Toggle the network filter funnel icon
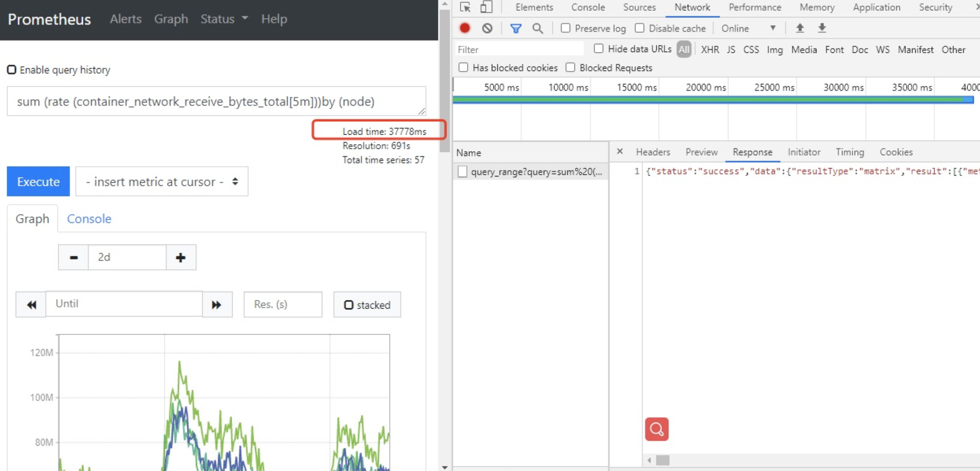 click(516, 28)
